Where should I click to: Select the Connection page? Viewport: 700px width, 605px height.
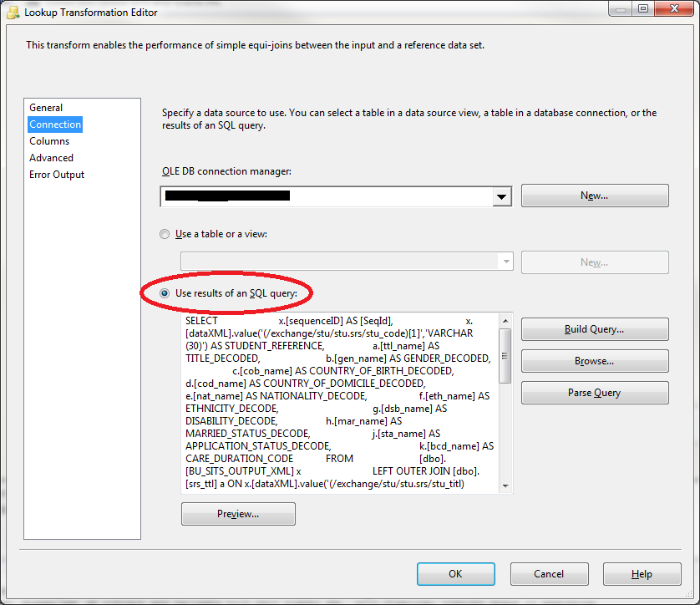[55, 125]
